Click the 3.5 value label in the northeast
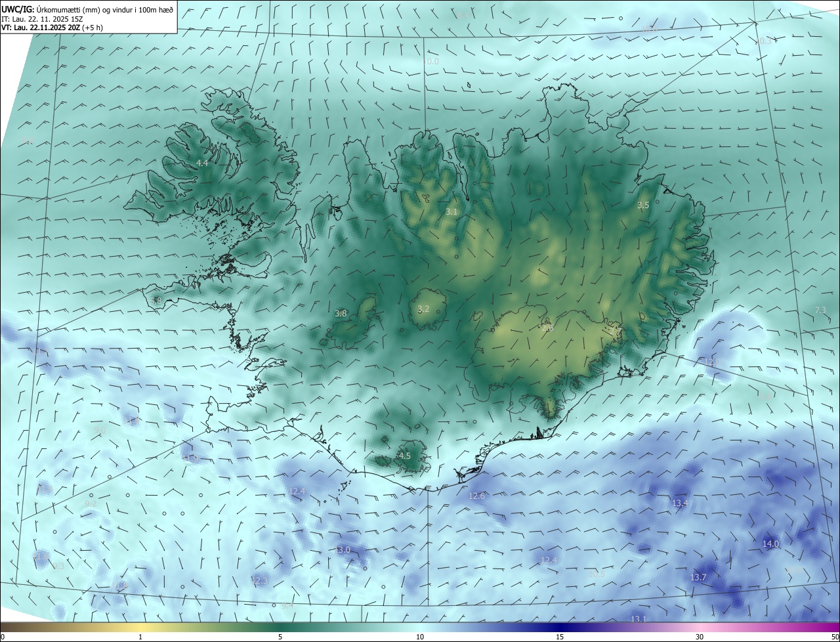840x642 pixels. (643, 205)
